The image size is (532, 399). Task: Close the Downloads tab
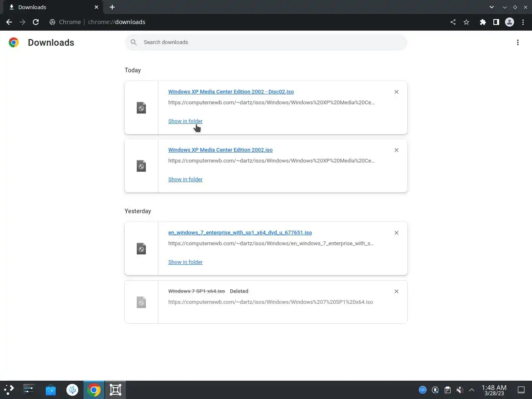(96, 7)
